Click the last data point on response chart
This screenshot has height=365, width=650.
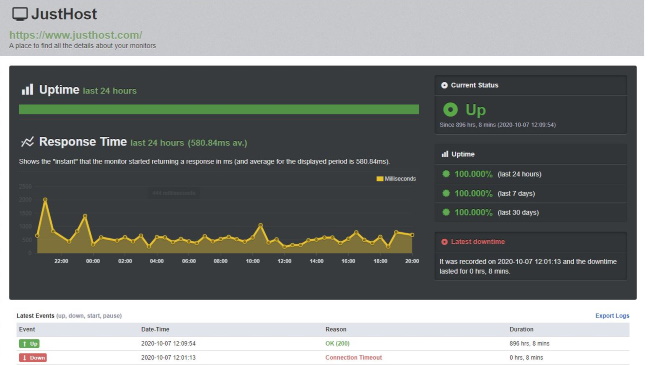412,235
